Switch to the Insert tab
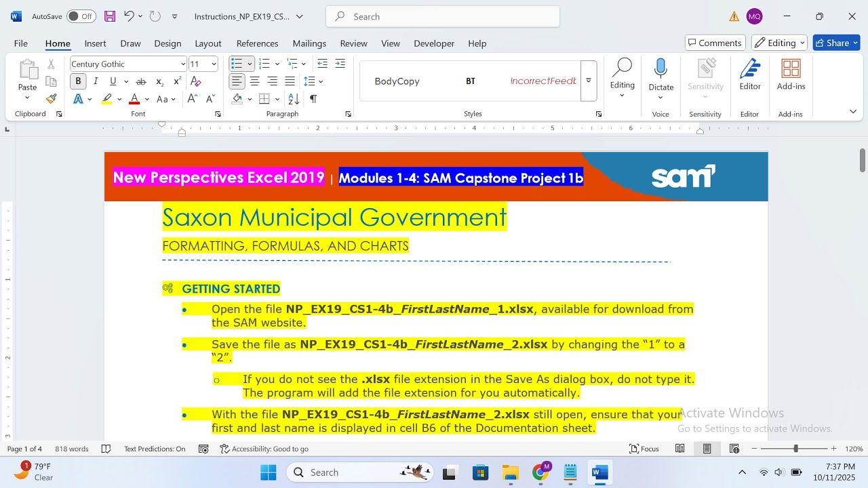The width and height of the screenshot is (868, 488). tap(95, 43)
